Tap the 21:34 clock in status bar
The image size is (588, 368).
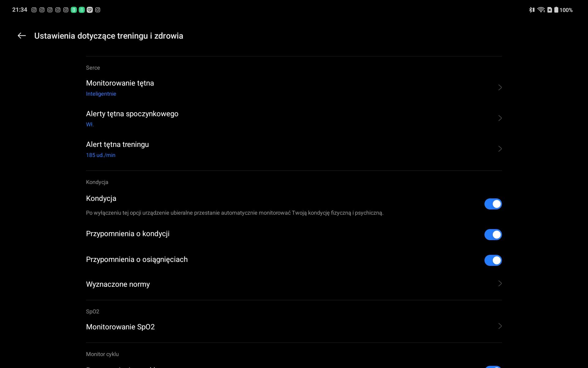[x=20, y=10]
